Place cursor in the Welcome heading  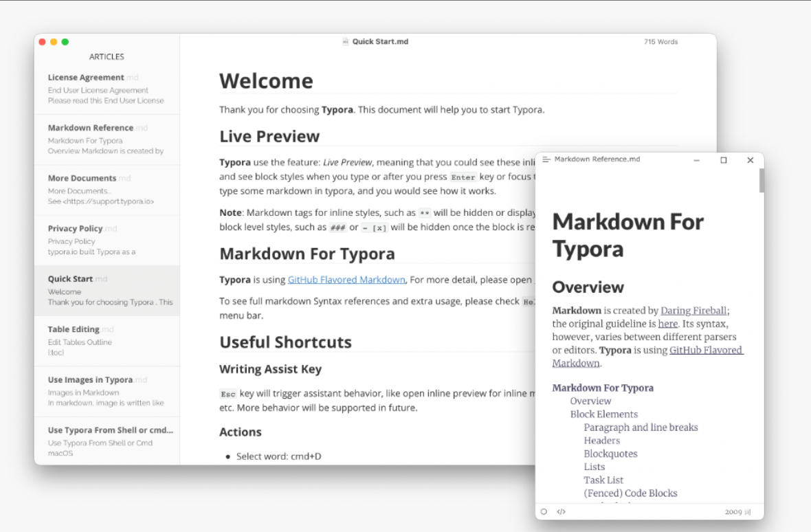[x=266, y=81]
